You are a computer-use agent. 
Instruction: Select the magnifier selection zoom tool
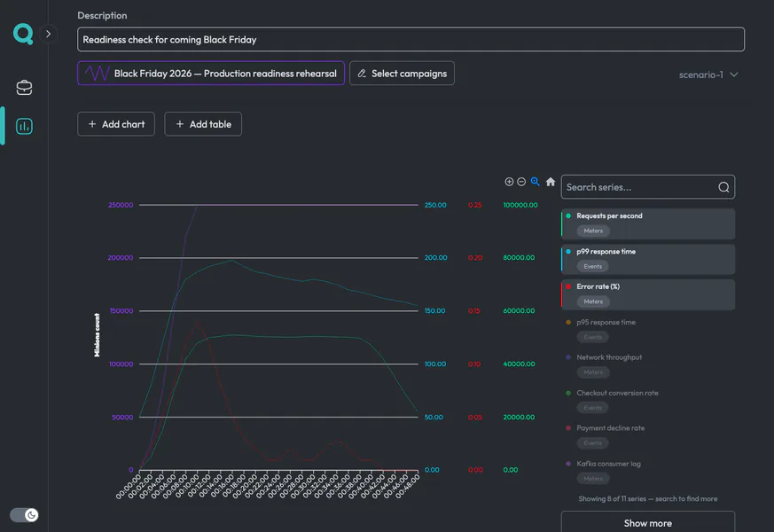coord(536,182)
